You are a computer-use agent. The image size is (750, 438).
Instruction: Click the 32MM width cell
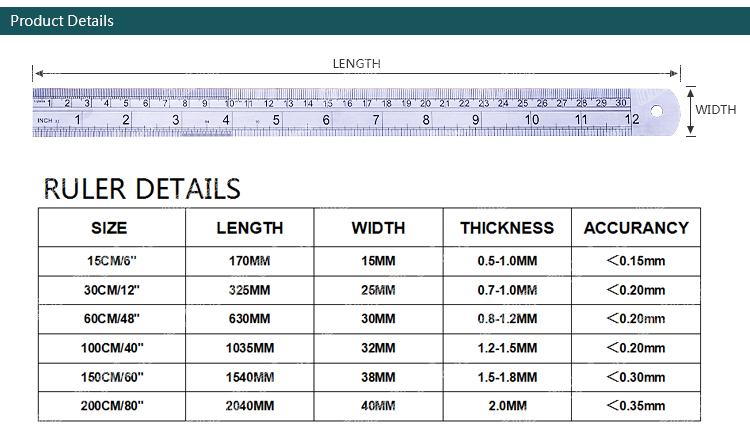coord(378,348)
